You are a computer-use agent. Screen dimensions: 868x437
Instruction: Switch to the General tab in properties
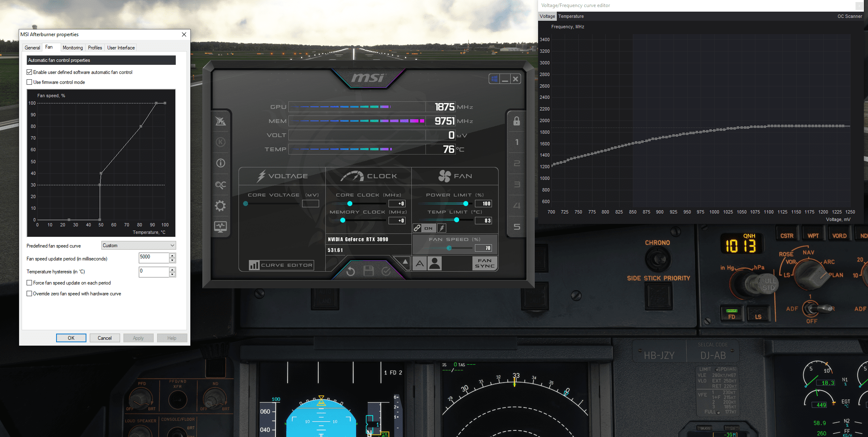[32, 48]
